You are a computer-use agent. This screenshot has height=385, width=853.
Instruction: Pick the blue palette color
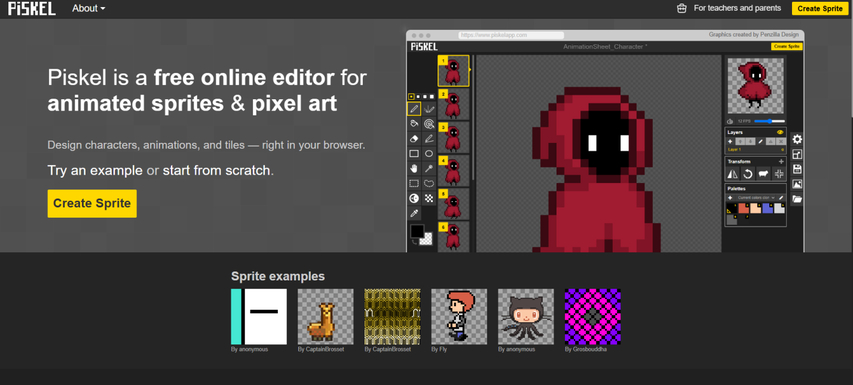click(x=768, y=208)
